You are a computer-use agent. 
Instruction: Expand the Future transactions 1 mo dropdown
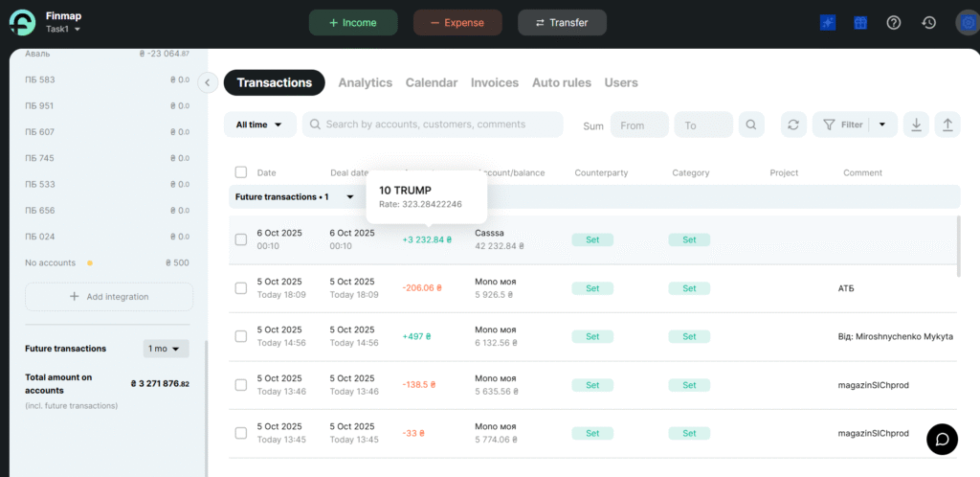[x=166, y=349]
